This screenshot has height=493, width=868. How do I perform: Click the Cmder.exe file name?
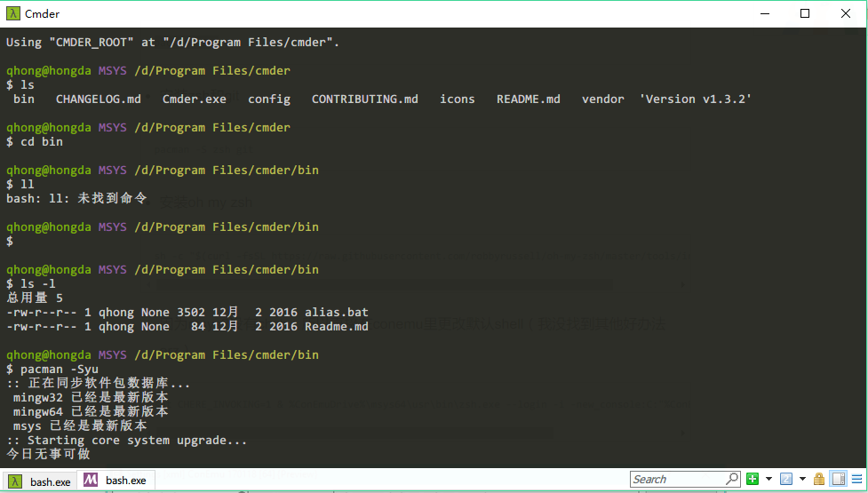(x=195, y=99)
